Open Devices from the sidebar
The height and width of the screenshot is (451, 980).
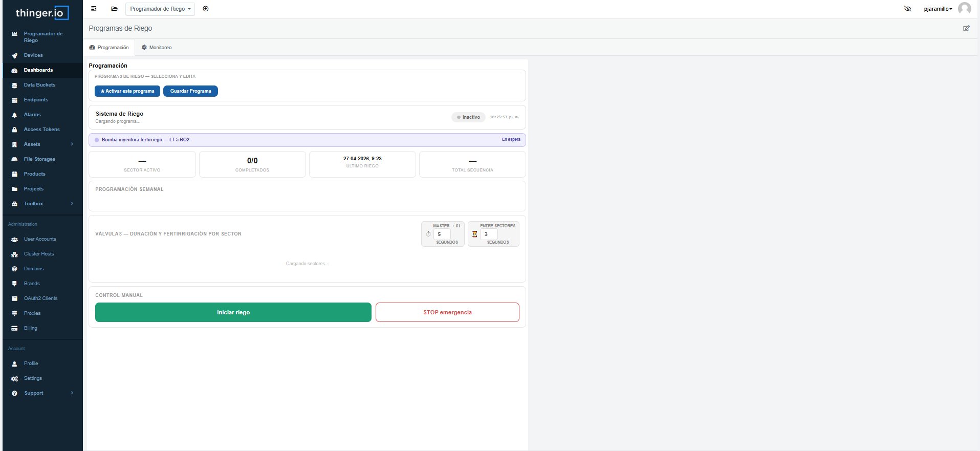[33, 55]
